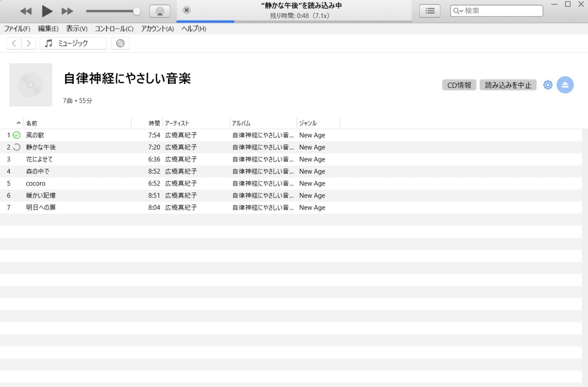Cancel importing with the X icon

tap(187, 10)
